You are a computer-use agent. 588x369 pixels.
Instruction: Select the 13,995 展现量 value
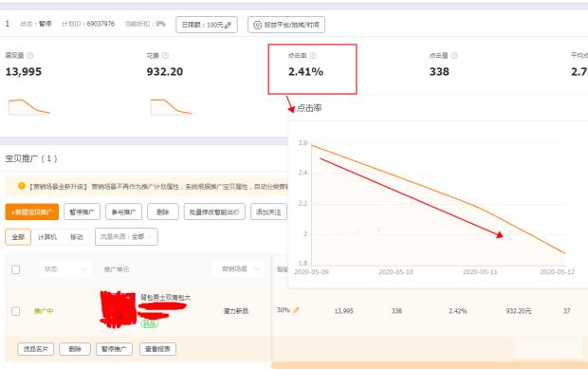(x=24, y=72)
